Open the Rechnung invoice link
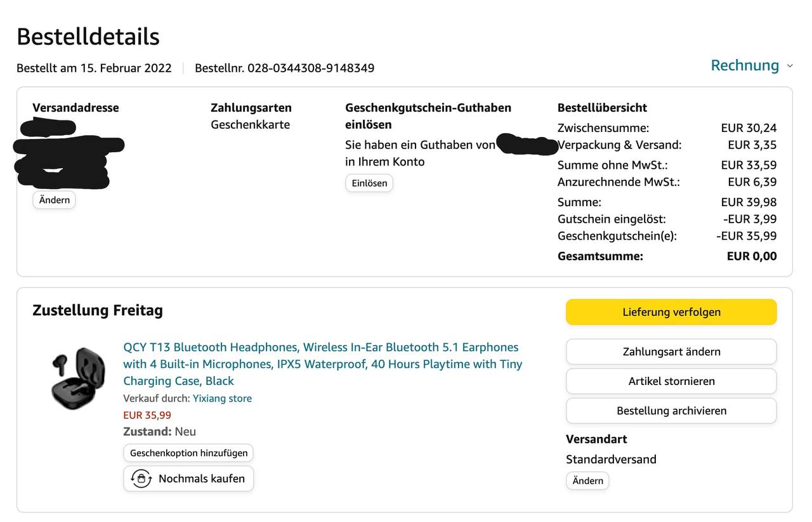The height and width of the screenshot is (522, 812). point(745,65)
